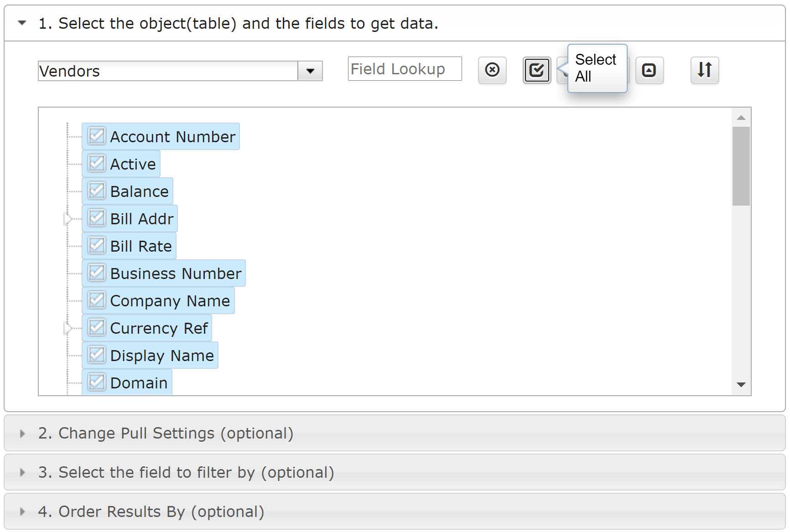Click the Field Lookup input box
The width and height of the screenshot is (790, 532).
(x=405, y=69)
